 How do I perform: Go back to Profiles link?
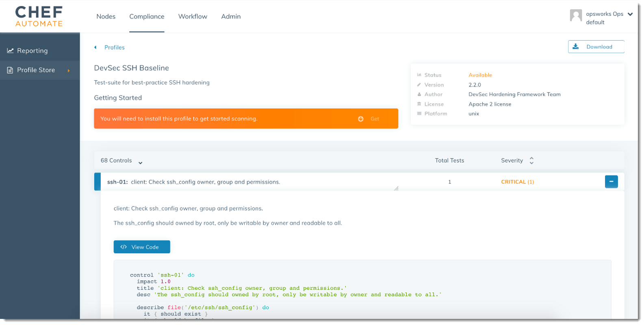tap(115, 48)
